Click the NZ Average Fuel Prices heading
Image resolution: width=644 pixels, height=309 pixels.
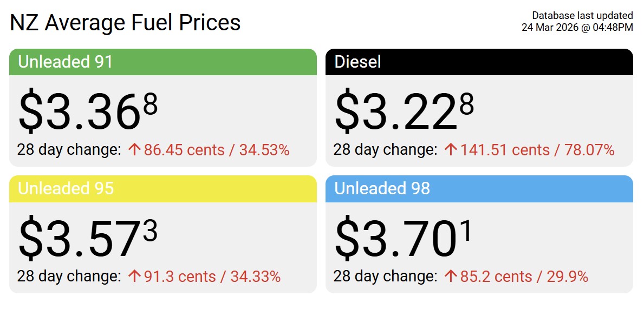tap(125, 23)
